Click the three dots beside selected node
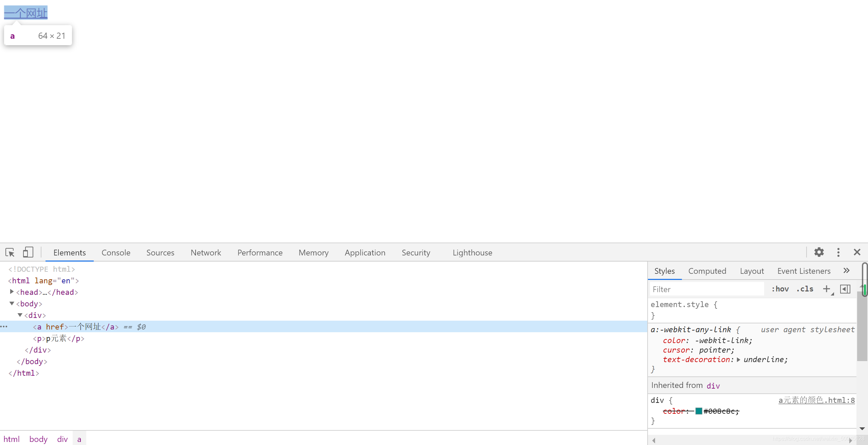The width and height of the screenshot is (868, 445). [4, 327]
